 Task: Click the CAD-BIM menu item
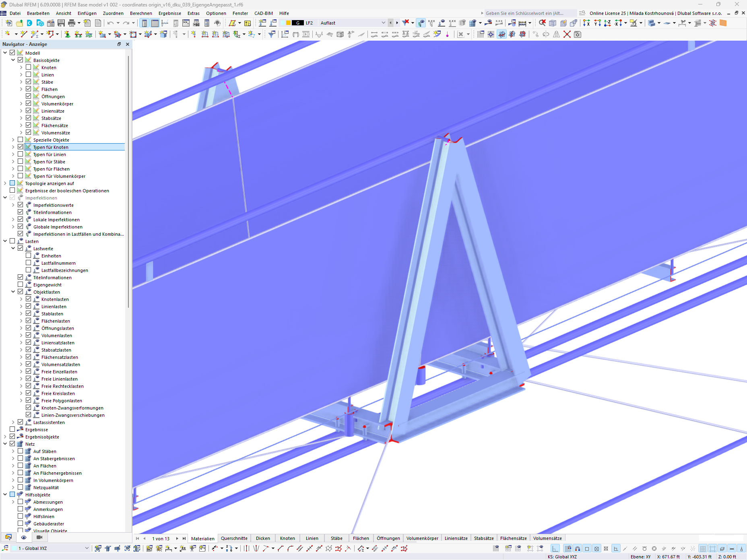click(x=263, y=13)
